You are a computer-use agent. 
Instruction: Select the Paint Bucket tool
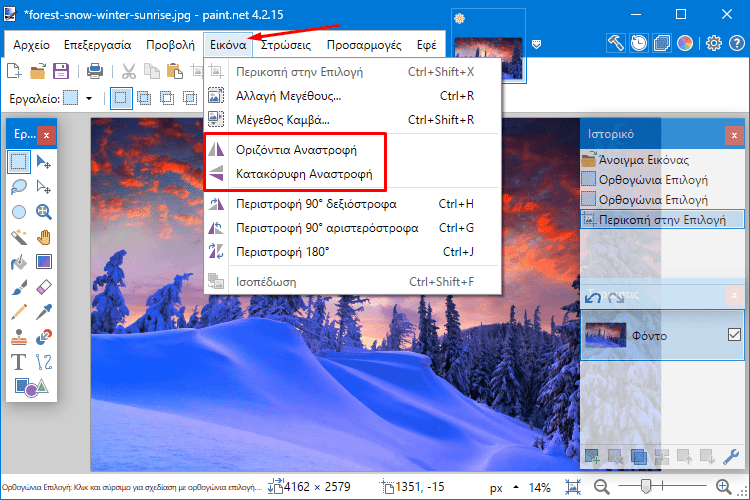pos(19,262)
